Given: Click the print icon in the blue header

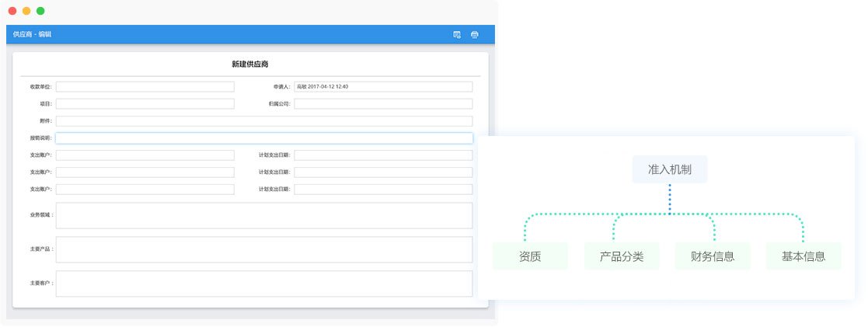Looking at the screenshot, I should pyautogui.click(x=475, y=35).
